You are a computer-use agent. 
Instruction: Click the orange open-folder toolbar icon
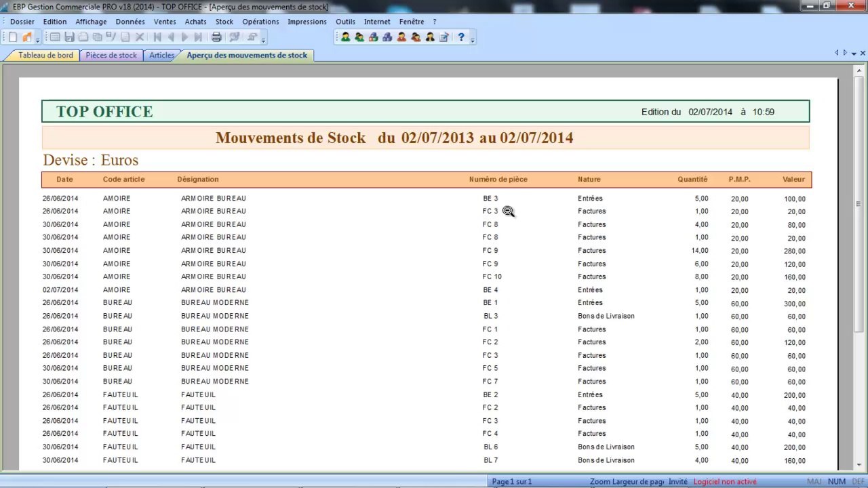point(26,37)
